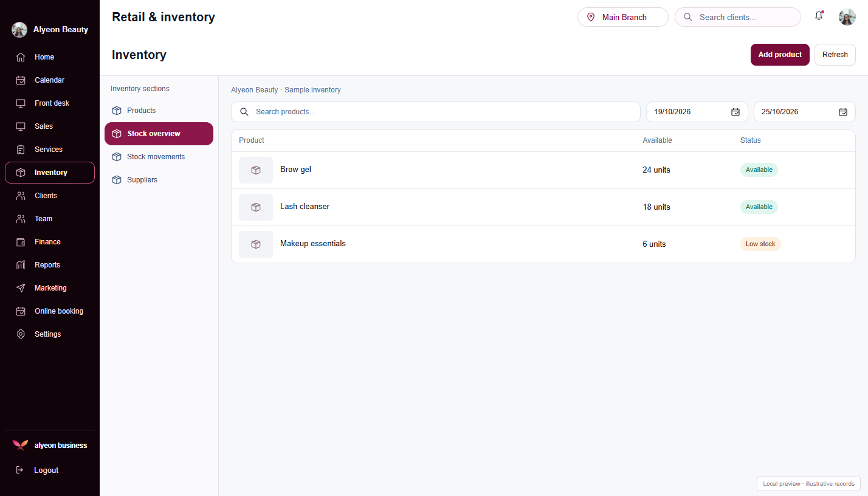Click the Front desk monitor icon

(21, 103)
